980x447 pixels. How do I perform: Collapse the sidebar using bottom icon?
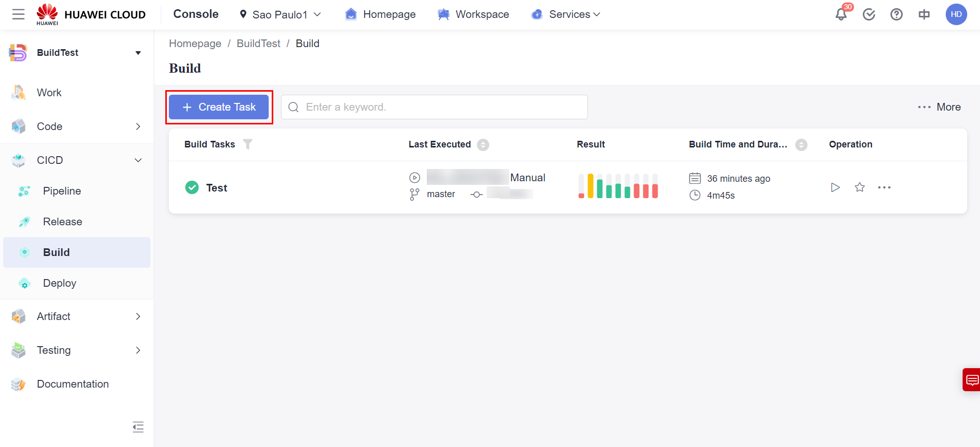[x=138, y=427]
